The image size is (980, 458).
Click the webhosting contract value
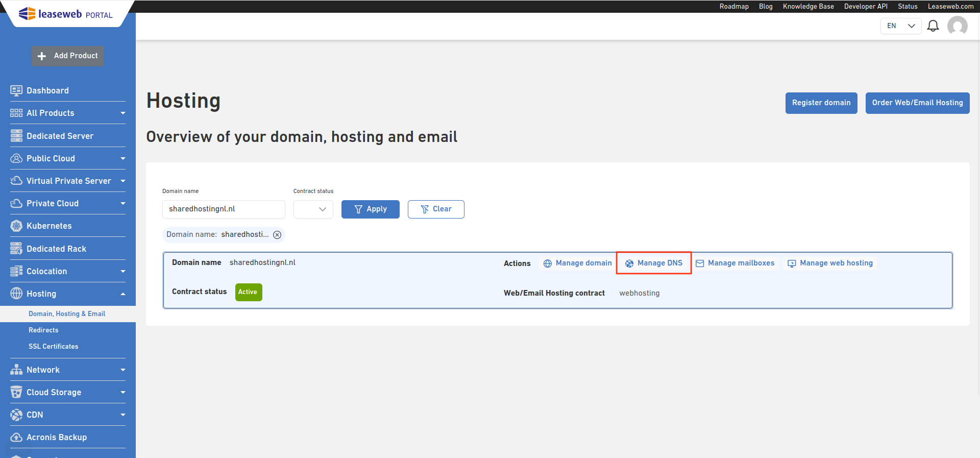pos(640,293)
